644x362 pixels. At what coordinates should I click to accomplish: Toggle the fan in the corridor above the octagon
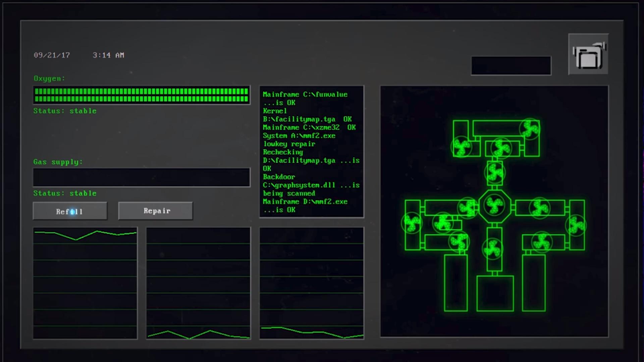[x=494, y=173]
